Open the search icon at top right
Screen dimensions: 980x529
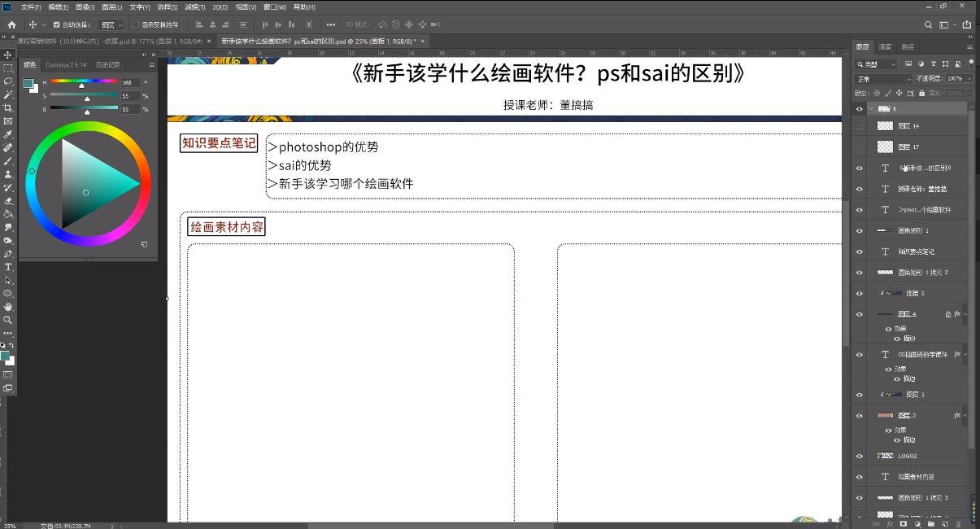tap(929, 24)
